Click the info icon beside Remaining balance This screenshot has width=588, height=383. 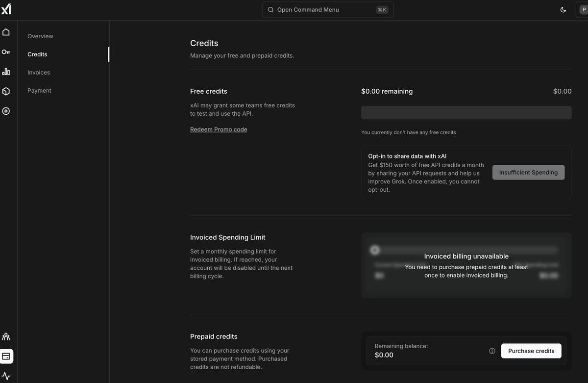[x=492, y=351]
